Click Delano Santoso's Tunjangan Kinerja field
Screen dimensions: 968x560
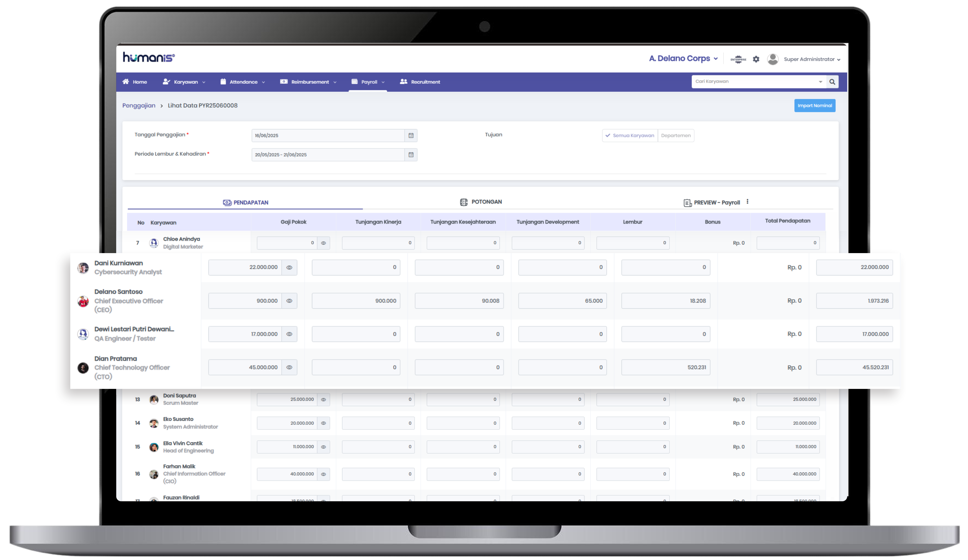(x=356, y=301)
